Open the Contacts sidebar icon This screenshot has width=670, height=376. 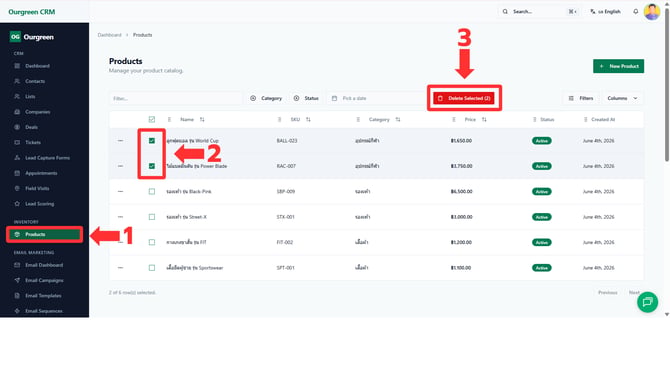tap(17, 81)
